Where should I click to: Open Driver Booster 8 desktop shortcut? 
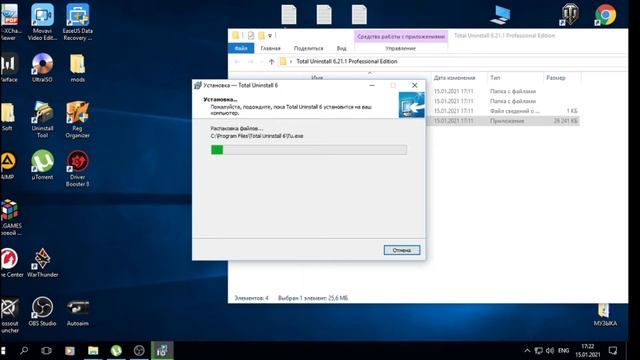coord(78,168)
